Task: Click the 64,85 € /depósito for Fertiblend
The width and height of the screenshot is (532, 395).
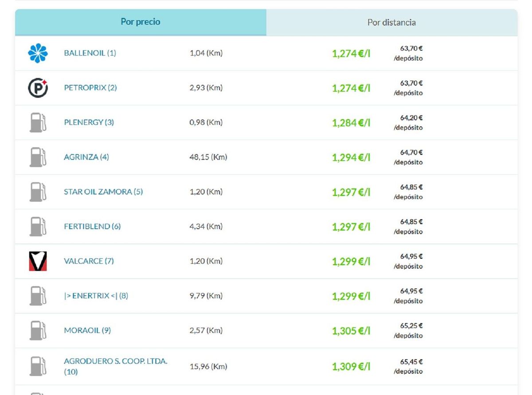Action: (408, 226)
